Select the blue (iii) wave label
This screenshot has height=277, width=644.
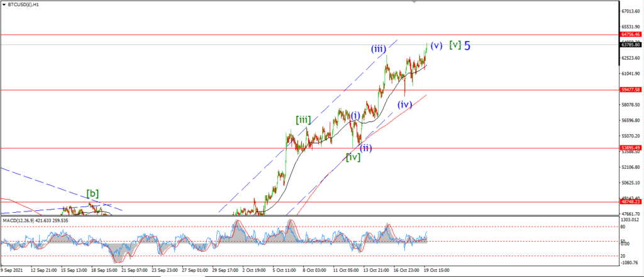[378, 49]
